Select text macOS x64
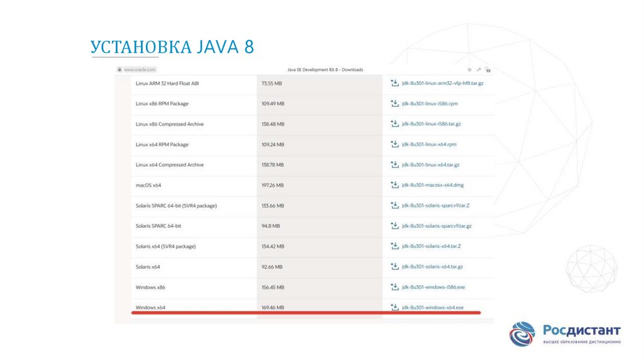644x361 pixels. (x=148, y=186)
